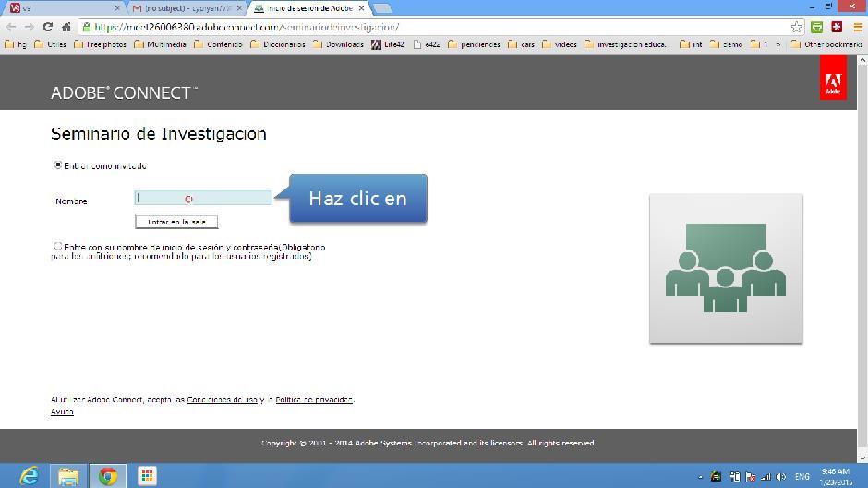868x488 pixels.
Task: Open the Política de privacidad link
Action: pos(314,399)
